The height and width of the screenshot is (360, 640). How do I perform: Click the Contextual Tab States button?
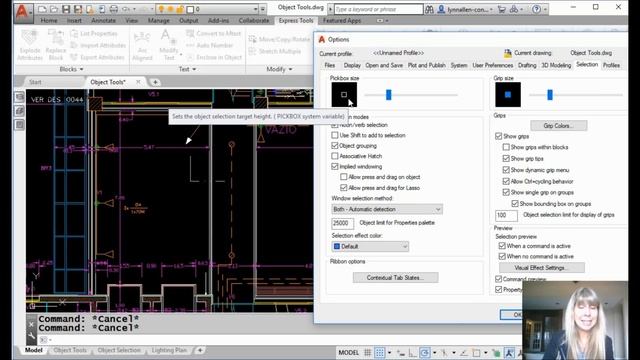coord(395,278)
